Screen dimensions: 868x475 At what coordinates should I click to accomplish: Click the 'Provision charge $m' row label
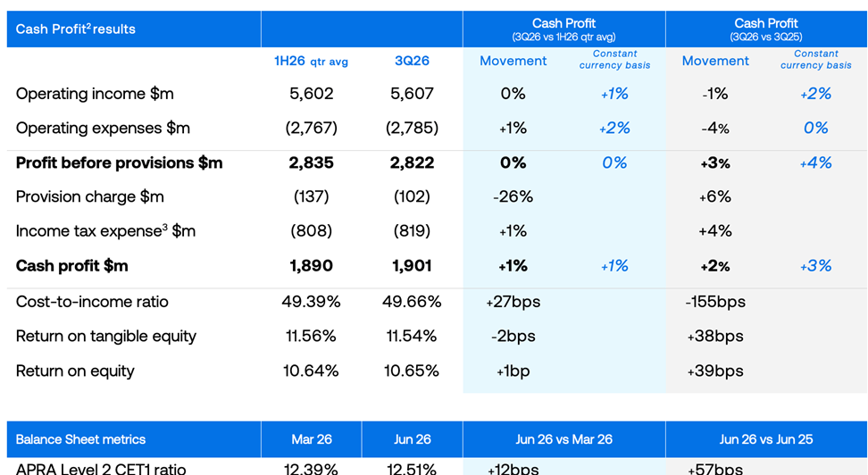coord(89,197)
